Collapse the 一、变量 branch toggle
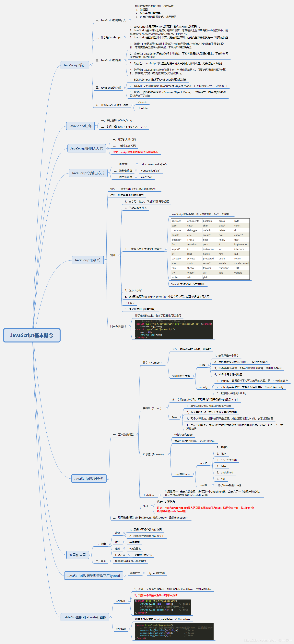The image size is (294, 644). click(x=110, y=544)
